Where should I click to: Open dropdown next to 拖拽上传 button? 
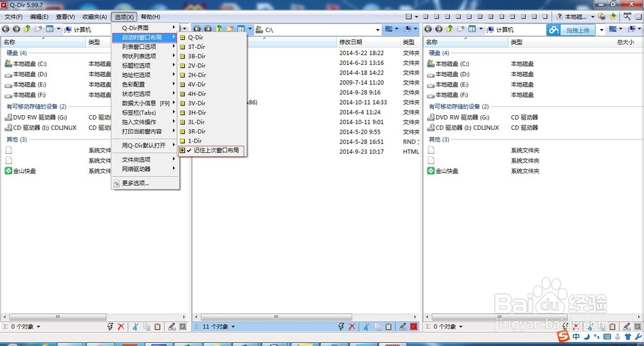coord(601,30)
